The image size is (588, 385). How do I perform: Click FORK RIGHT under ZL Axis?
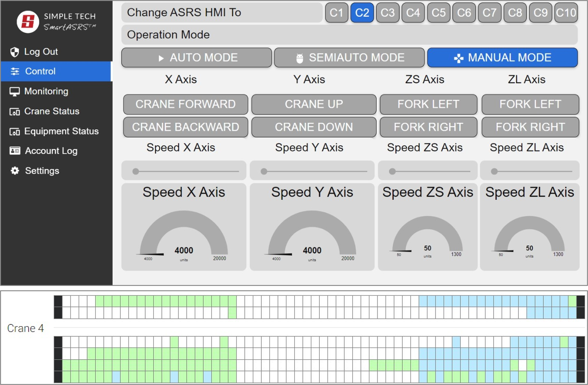coord(530,127)
